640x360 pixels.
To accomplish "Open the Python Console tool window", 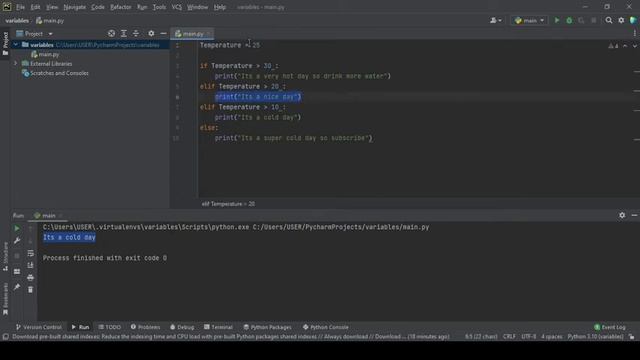I will point(325,327).
